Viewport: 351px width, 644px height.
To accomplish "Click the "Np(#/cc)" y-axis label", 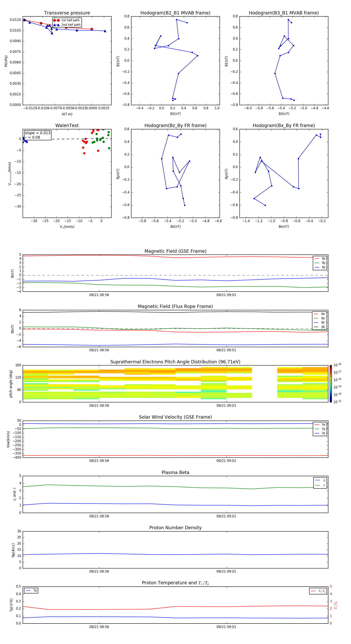I will click(x=13, y=550).
